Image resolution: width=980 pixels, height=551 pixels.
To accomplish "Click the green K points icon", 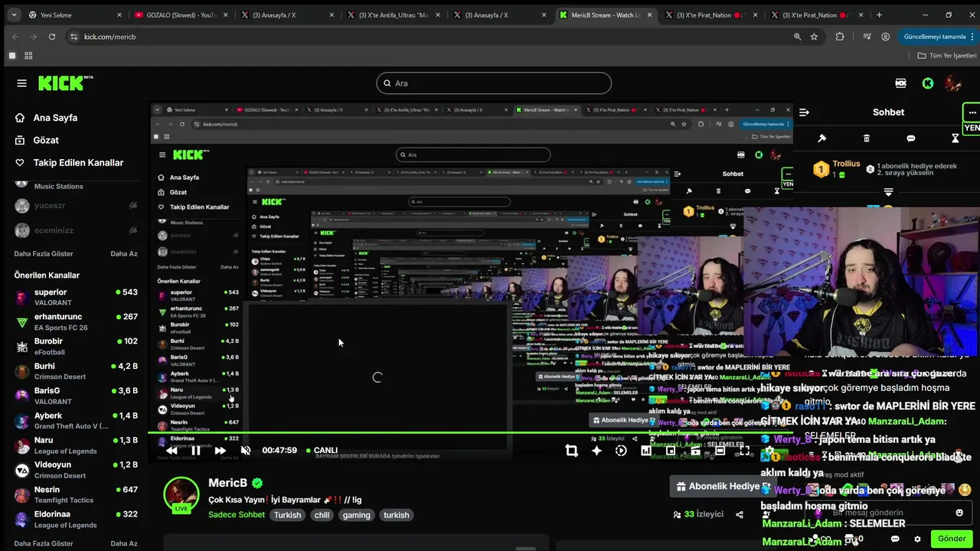I will point(928,83).
